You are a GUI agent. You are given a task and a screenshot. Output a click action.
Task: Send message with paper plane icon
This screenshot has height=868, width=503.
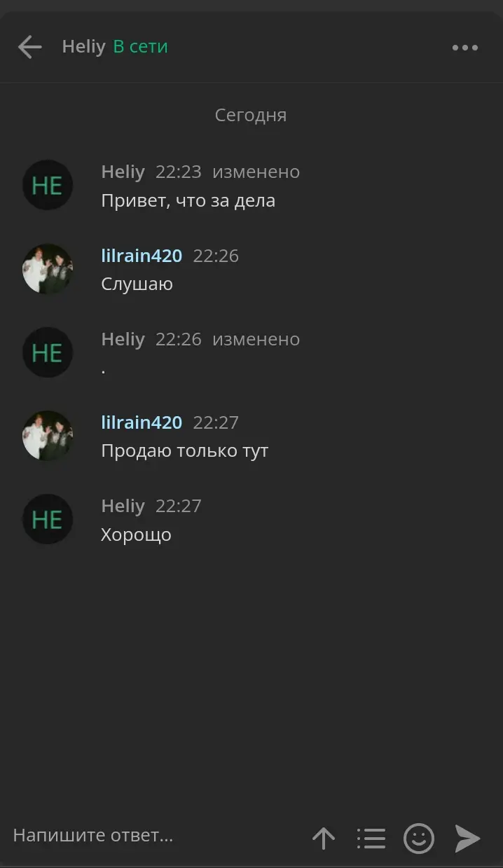coord(467,838)
